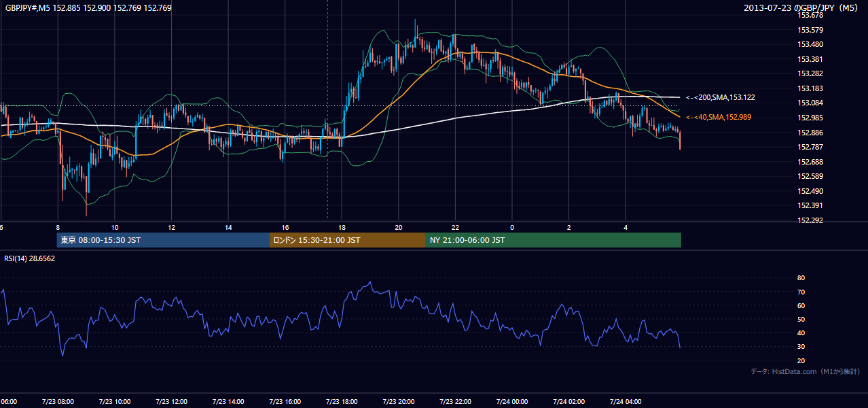
Task: Click the 7/23 18:00 bottom time label
Action: (x=342, y=402)
